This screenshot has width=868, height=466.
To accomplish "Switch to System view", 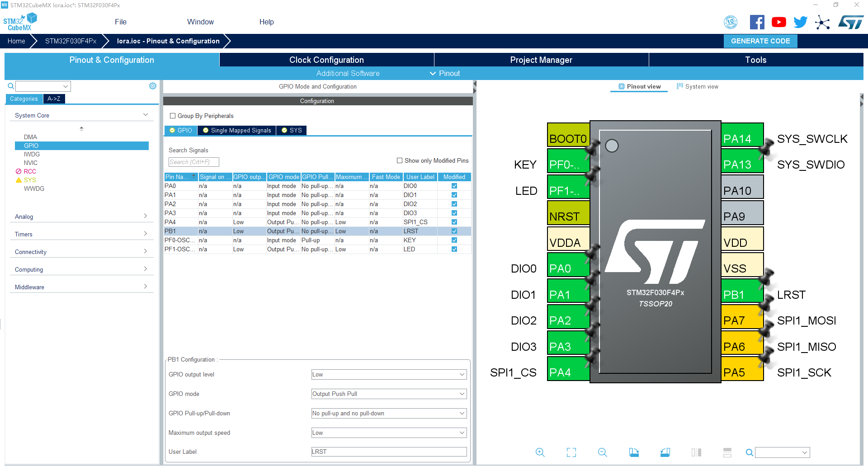I will [698, 86].
